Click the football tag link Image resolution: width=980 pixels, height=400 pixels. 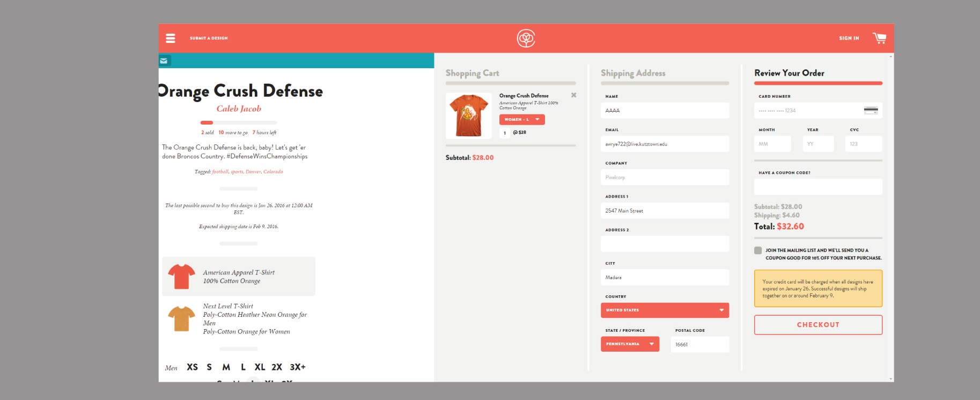pyautogui.click(x=220, y=172)
